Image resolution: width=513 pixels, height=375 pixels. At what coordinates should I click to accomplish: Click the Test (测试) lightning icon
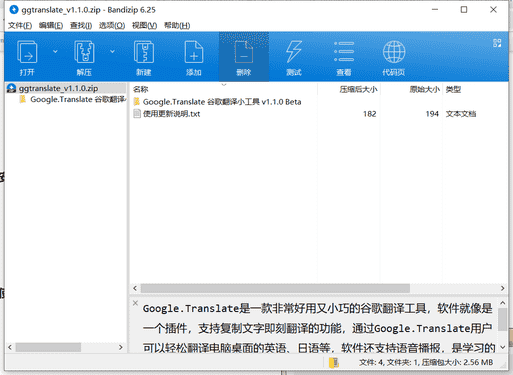coord(294,52)
